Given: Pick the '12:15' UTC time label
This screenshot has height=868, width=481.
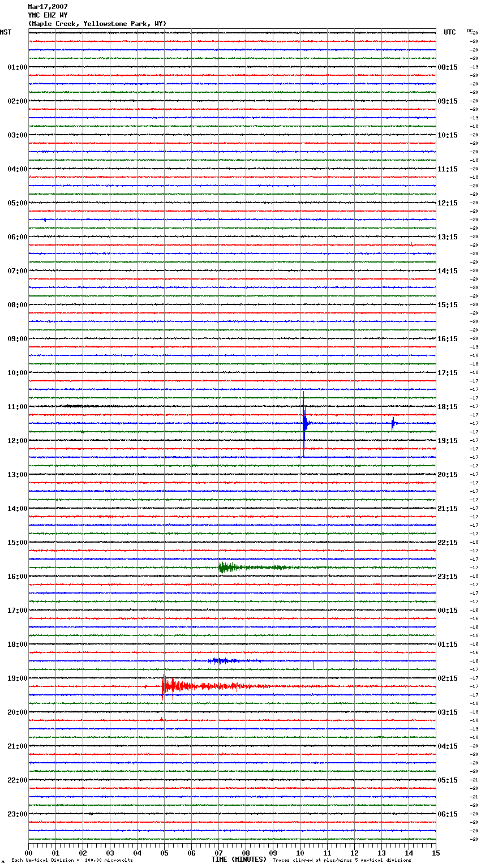Looking at the screenshot, I should pyautogui.click(x=448, y=203).
